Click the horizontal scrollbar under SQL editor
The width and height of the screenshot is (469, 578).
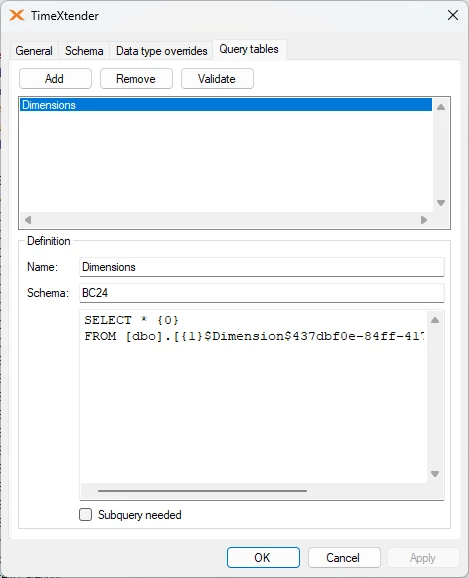point(202,491)
